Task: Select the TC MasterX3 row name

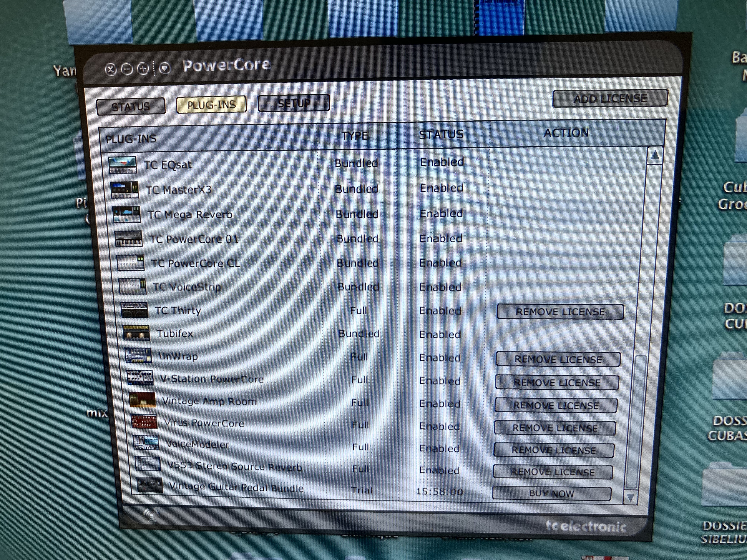Action: point(179,190)
